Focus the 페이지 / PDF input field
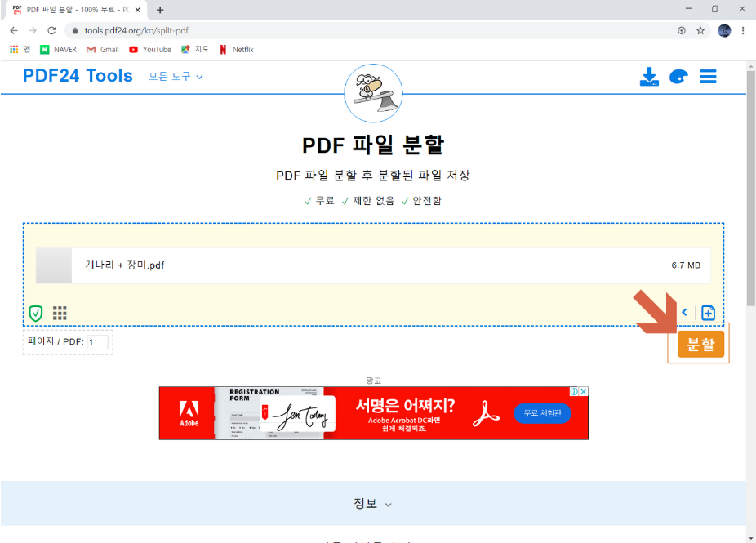Image resolution: width=756 pixels, height=543 pixels. coord(97,342)
